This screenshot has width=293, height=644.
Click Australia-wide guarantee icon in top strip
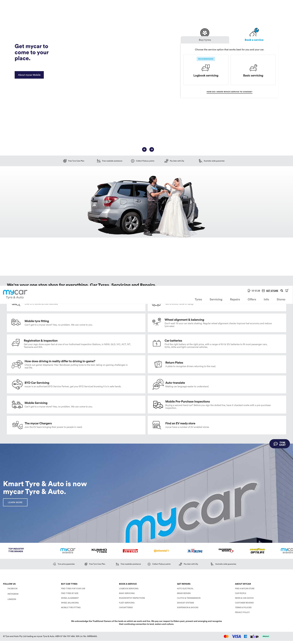200,161
